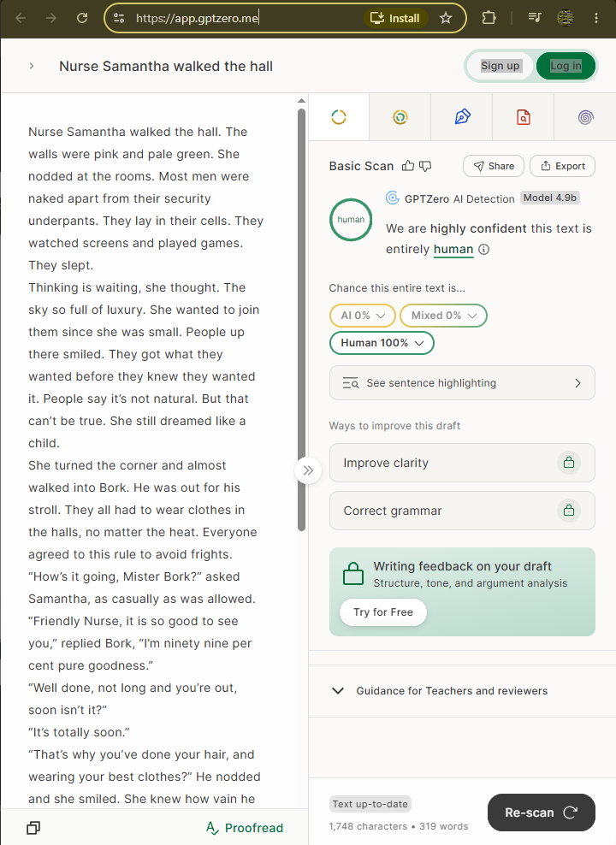Open info icon next to human verdict

[484, 250]
